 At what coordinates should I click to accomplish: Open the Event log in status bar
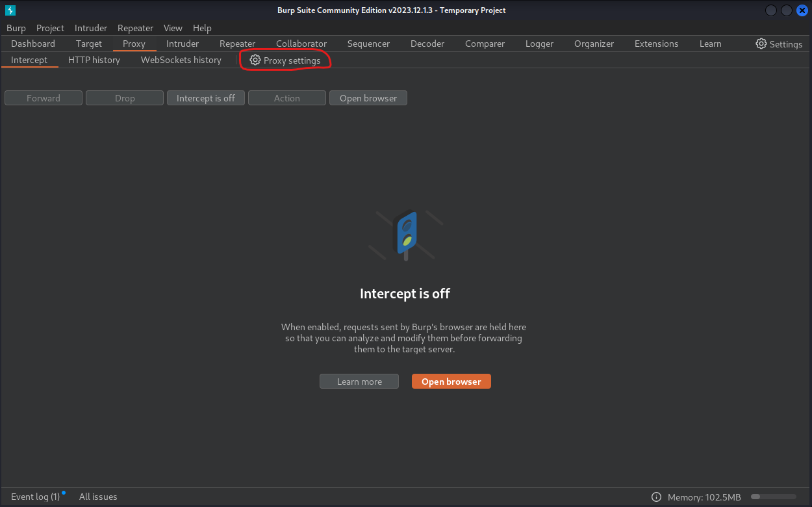click(36, 497)
